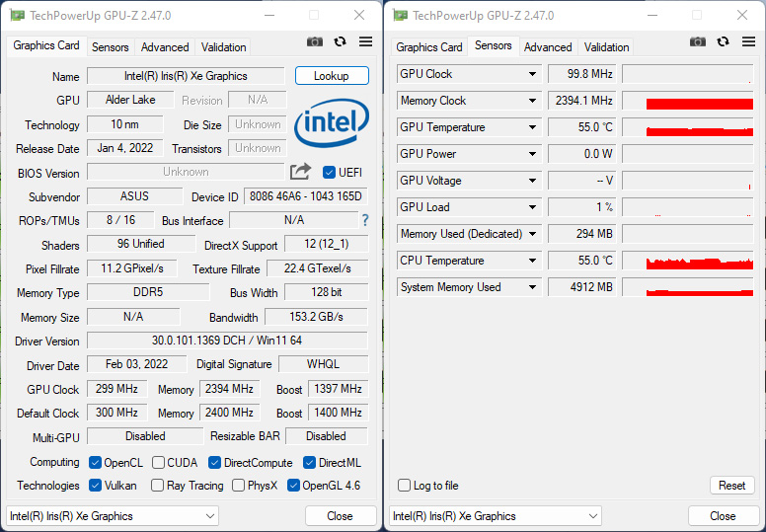
Task: Switch to Advanced tab in left window
Action: tap(165, 47)
